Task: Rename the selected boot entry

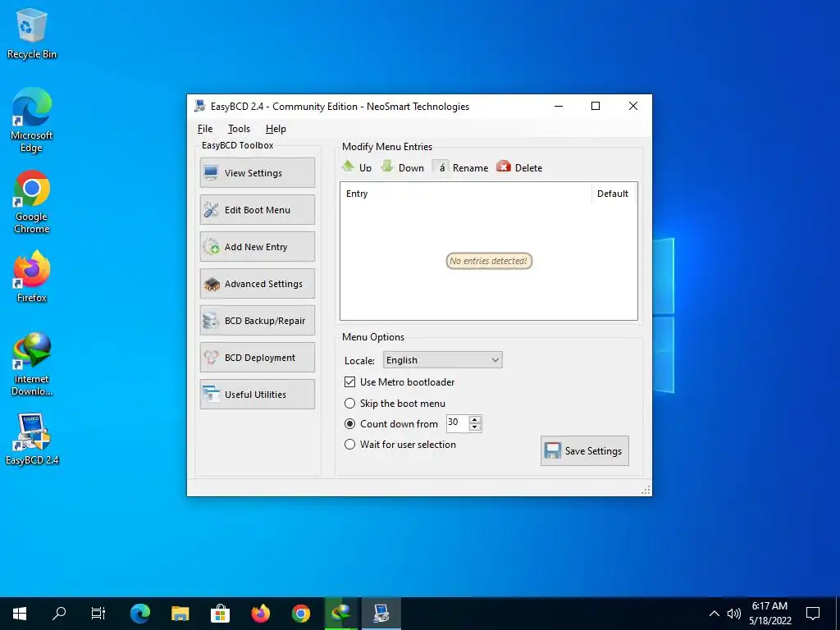Action: tap(461, 167)
